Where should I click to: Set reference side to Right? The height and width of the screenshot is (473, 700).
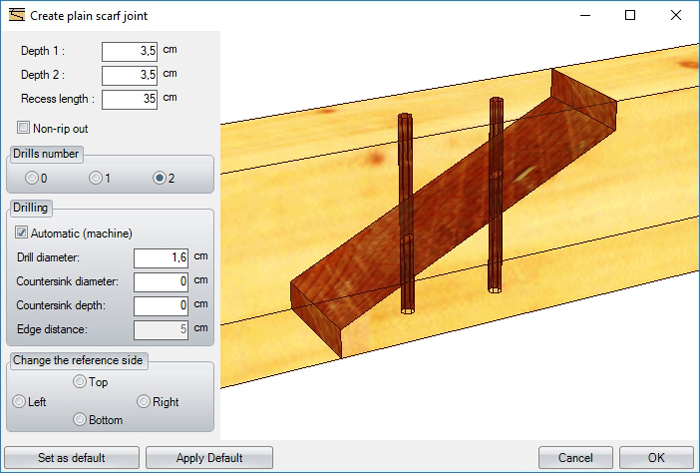[x=143, y=402]
